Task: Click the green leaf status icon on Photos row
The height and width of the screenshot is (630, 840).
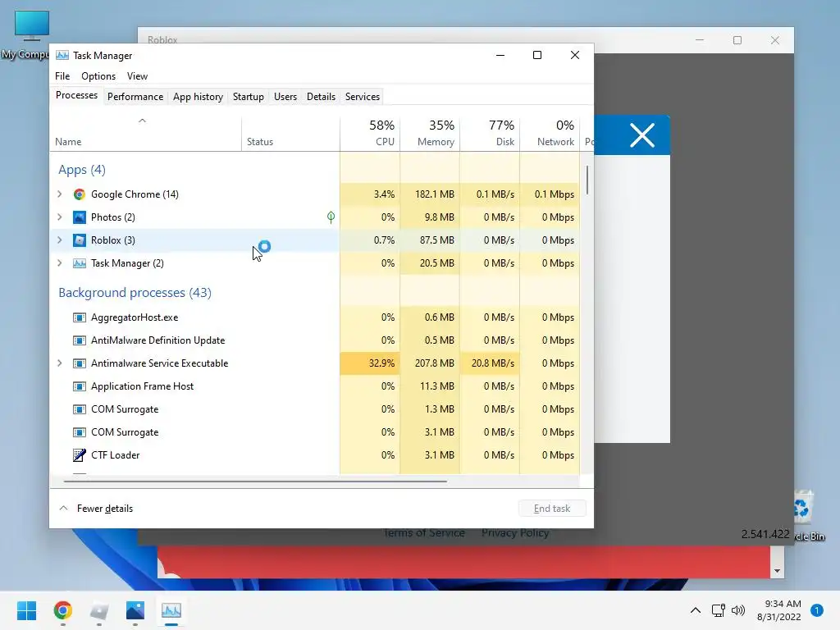Action: [331, 217]
